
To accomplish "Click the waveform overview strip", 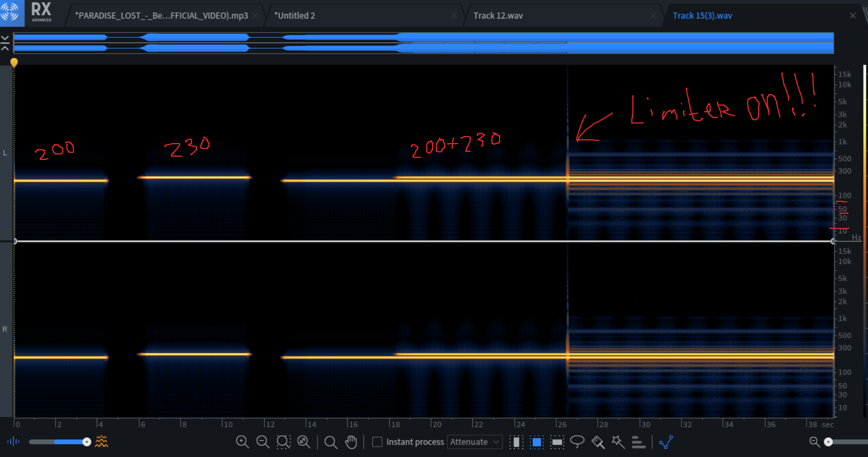I will pyautogui.click(x=423, y=43).
